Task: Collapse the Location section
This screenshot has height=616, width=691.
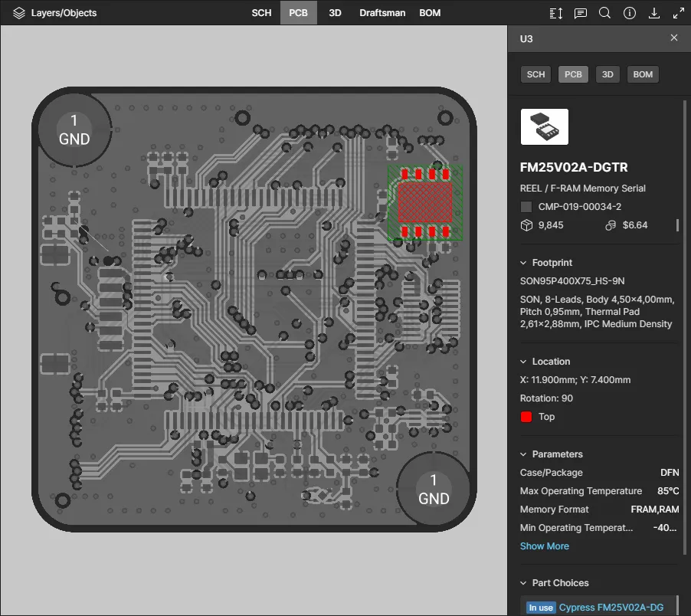Action: tap(524, 362)
